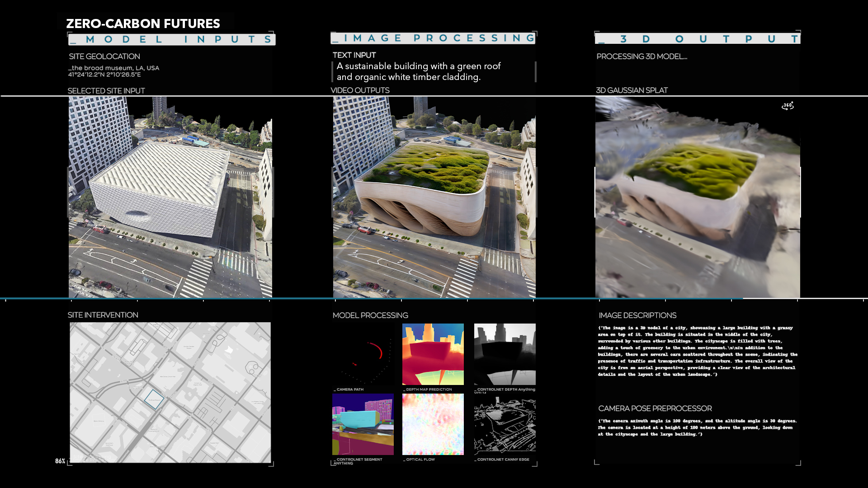868x488 pixels.
Task: Click the 360° rotate view icon
Action: (x=788, y=106)
